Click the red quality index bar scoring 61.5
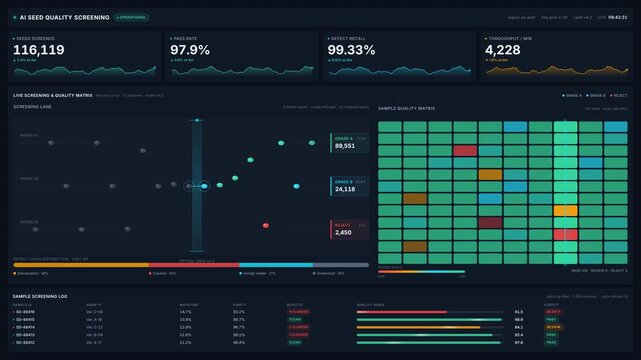This screenshot has width=641, height=360. (402, 312)
